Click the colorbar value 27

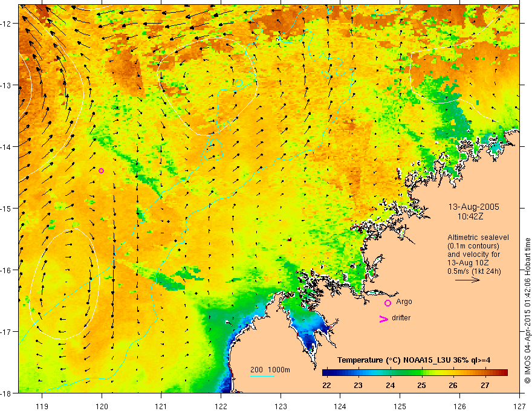[x=485, y=385]
